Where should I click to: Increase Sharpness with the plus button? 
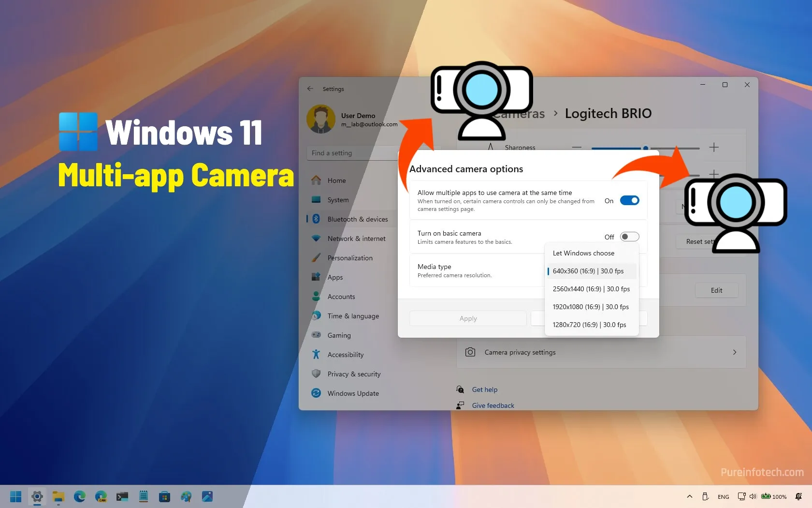714,148
